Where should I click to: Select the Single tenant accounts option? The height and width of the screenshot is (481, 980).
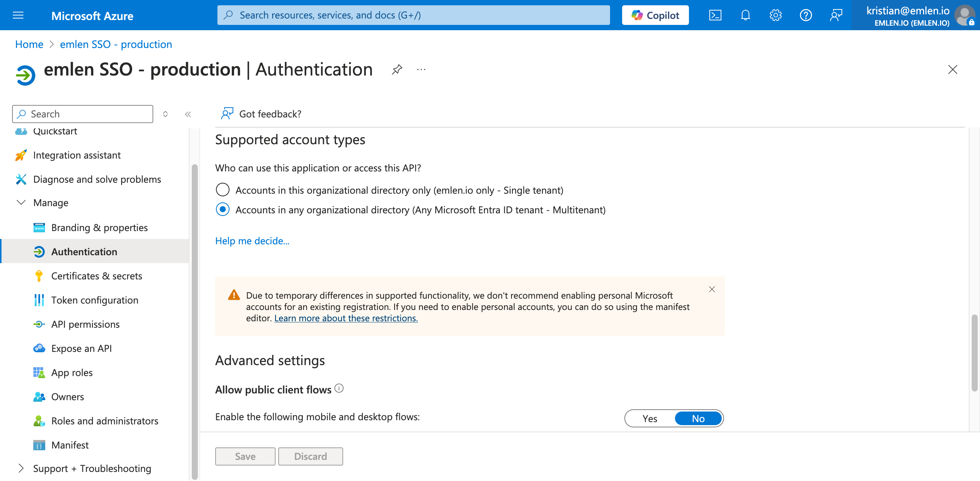pos(223,190)
